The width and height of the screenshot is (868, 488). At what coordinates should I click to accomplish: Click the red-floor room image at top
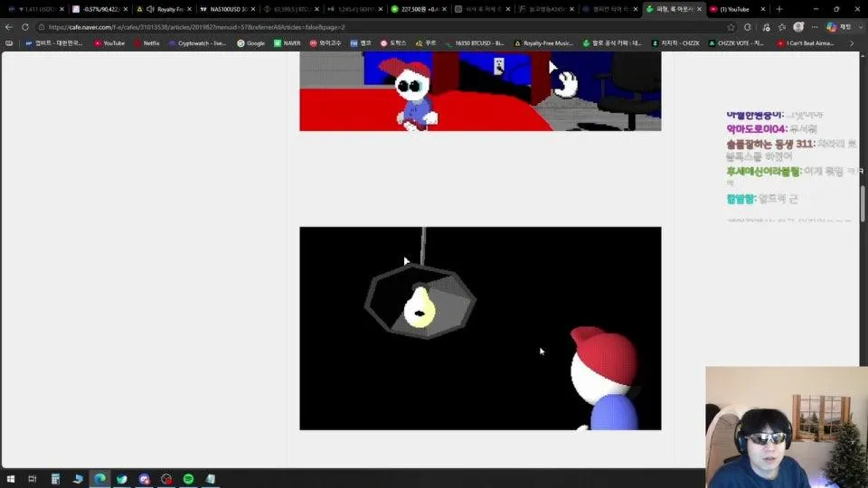(x=480, y=91)
